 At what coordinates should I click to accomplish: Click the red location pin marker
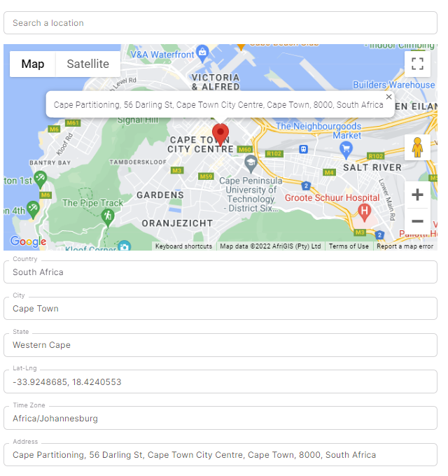click(x=220, y=134)
